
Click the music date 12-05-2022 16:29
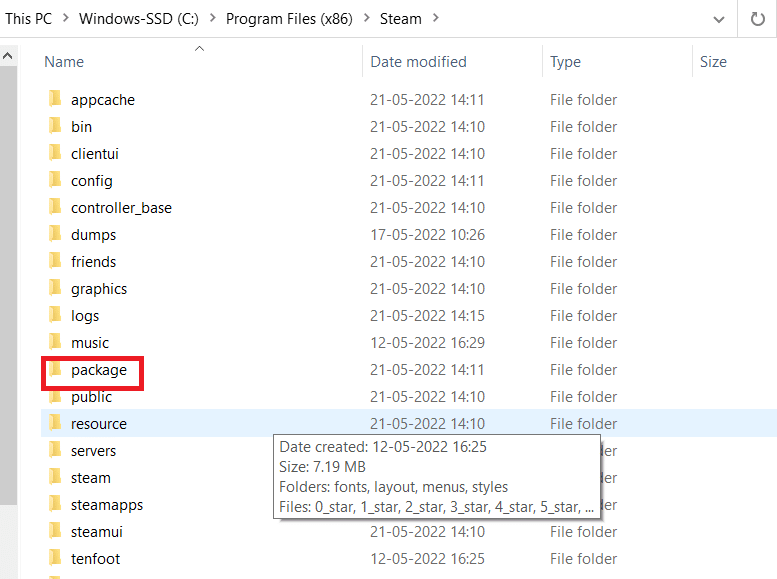427,343
